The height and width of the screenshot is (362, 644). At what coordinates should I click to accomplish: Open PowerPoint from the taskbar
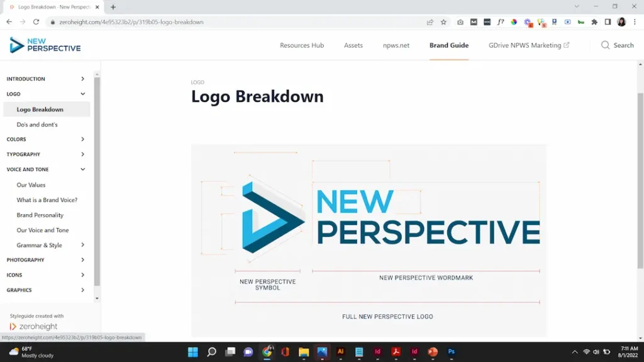433,352
